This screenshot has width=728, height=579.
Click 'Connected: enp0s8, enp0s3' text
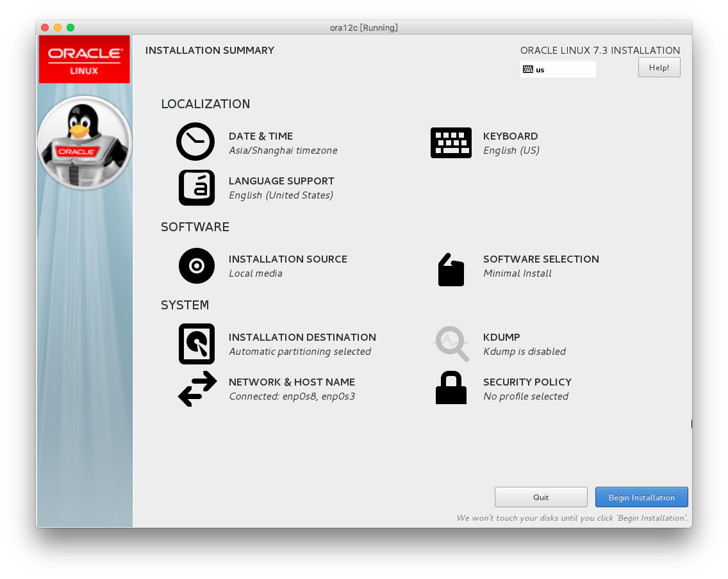pos(292,396)
